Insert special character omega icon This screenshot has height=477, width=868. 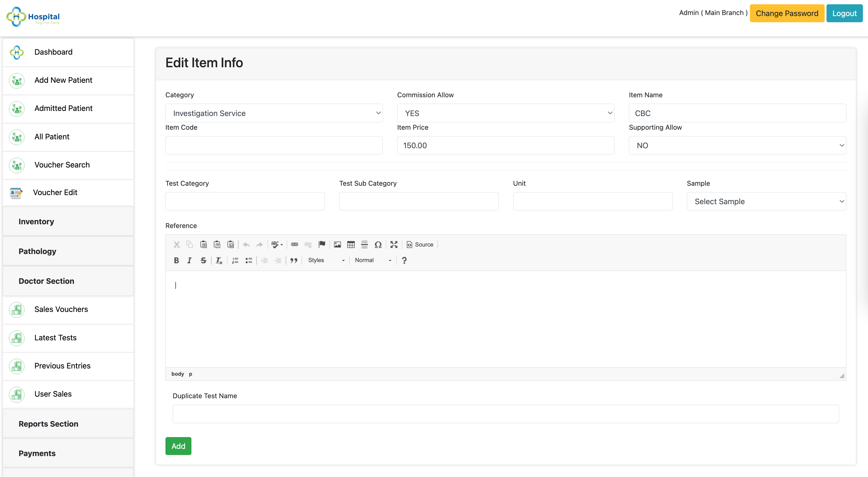coord(378,245)
